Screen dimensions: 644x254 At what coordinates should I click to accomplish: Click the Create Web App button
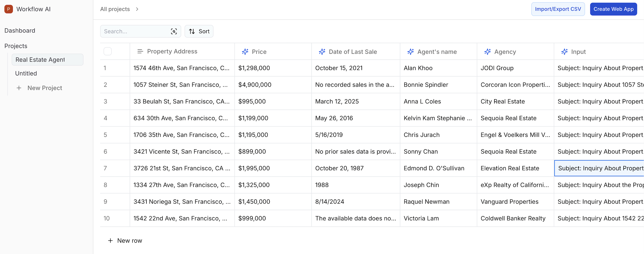pos(614,9)
